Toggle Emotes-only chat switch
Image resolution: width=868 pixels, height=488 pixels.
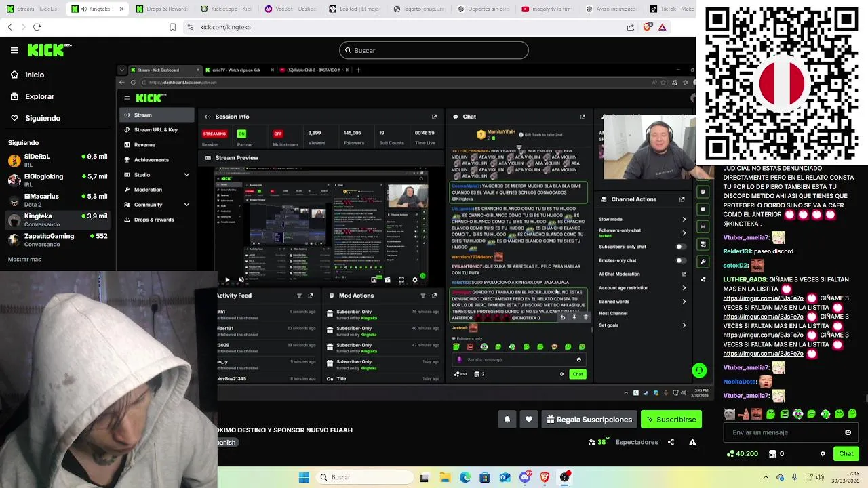(x=681, y=260)
